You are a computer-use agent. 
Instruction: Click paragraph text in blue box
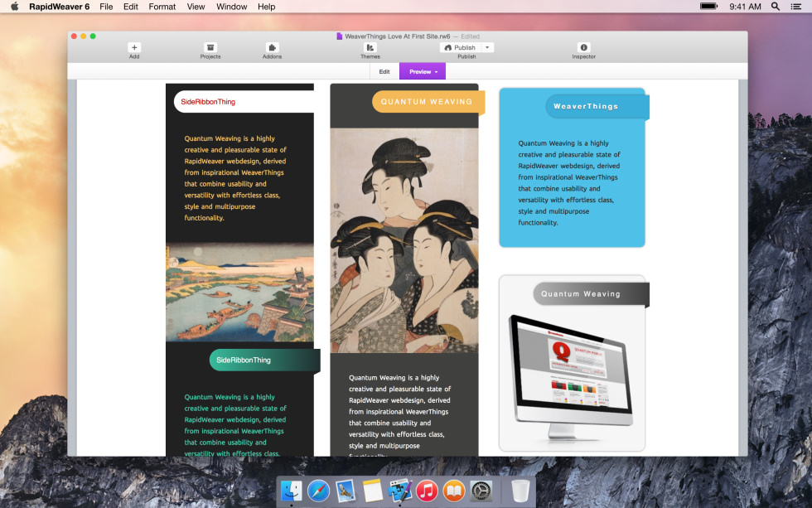coord(569,183)
